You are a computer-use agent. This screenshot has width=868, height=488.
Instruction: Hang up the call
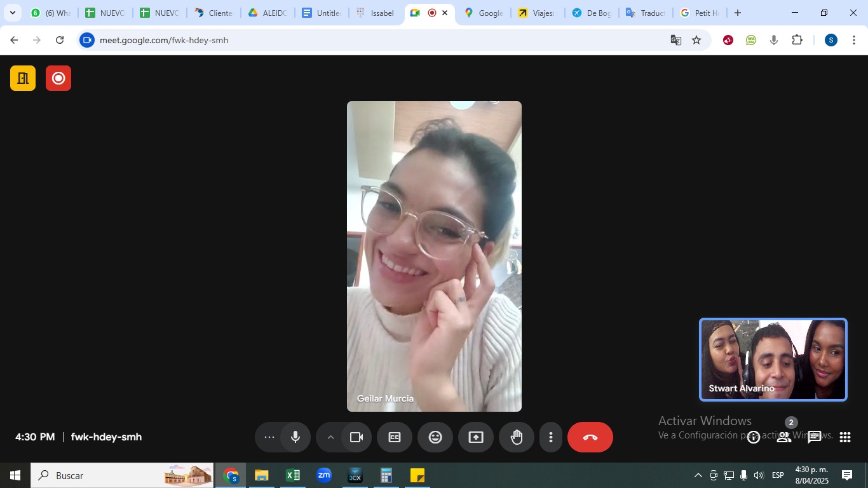[x=590, y=437]
